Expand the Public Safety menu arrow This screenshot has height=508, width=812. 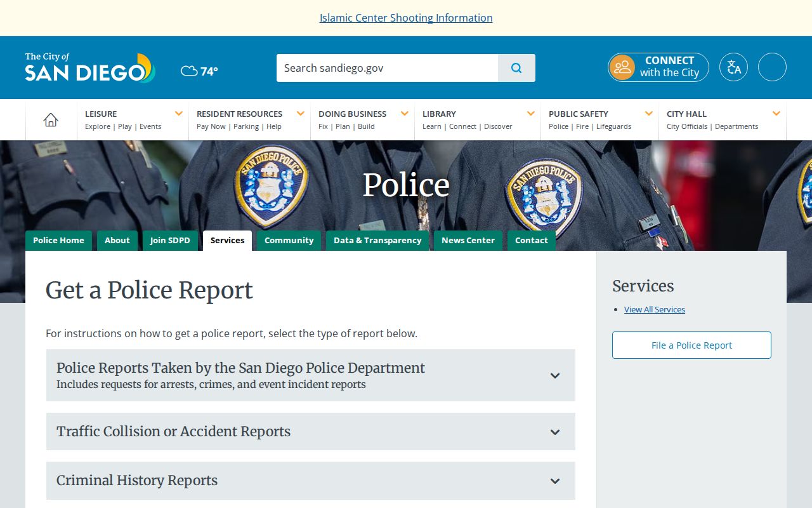click(649, 114)
